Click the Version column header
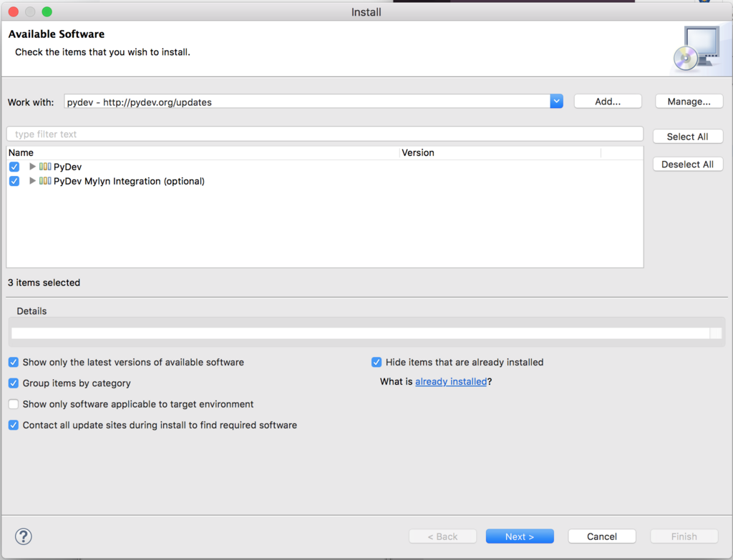 coord(500,153)
